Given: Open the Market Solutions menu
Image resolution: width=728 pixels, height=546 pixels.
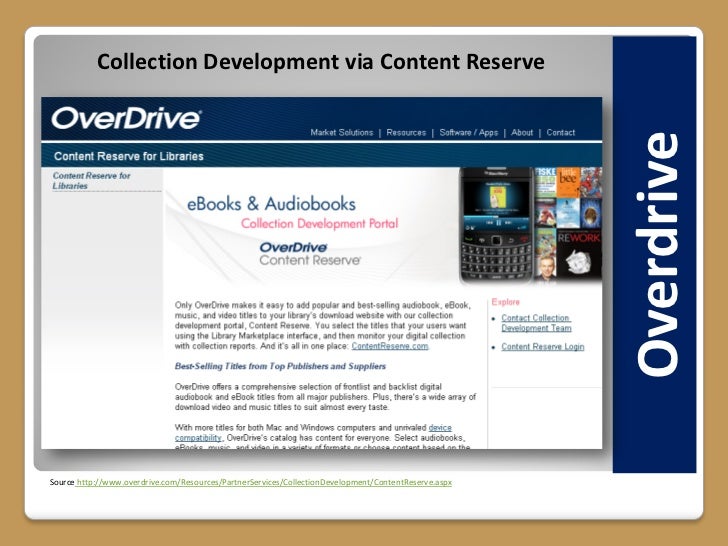Looking at the screenshot, I should 342,132.
